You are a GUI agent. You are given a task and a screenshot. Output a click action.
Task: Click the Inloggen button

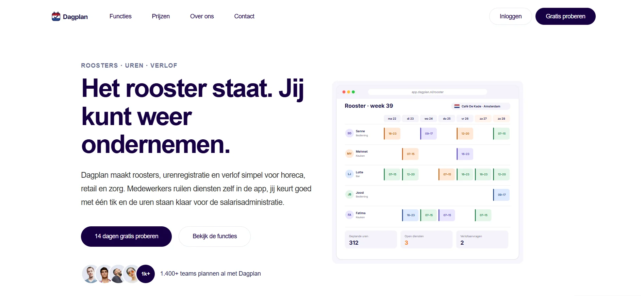click(x=511, y=16)
